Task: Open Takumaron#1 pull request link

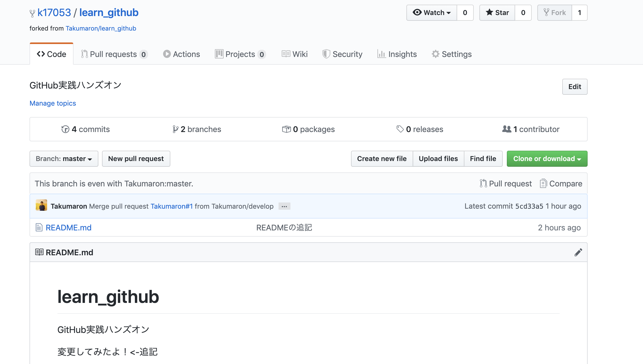Action: [172, 206]
